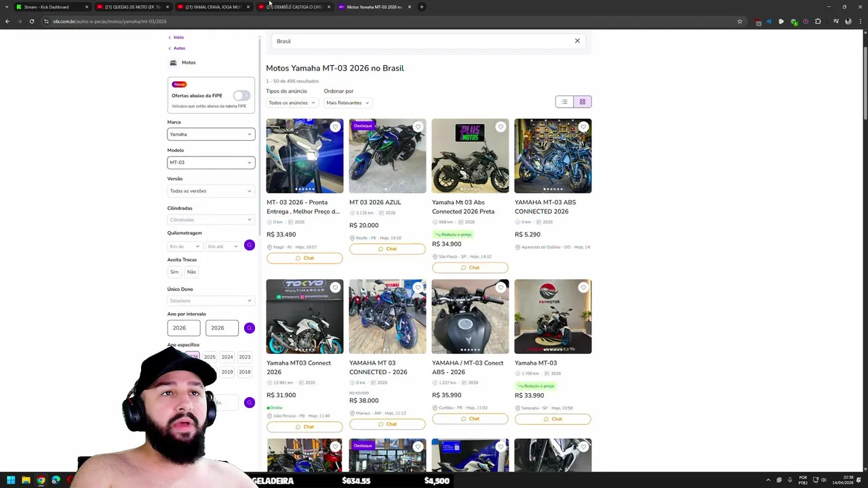
Task: Click the ending year 2026 field
Action: (x=222, y=328)
